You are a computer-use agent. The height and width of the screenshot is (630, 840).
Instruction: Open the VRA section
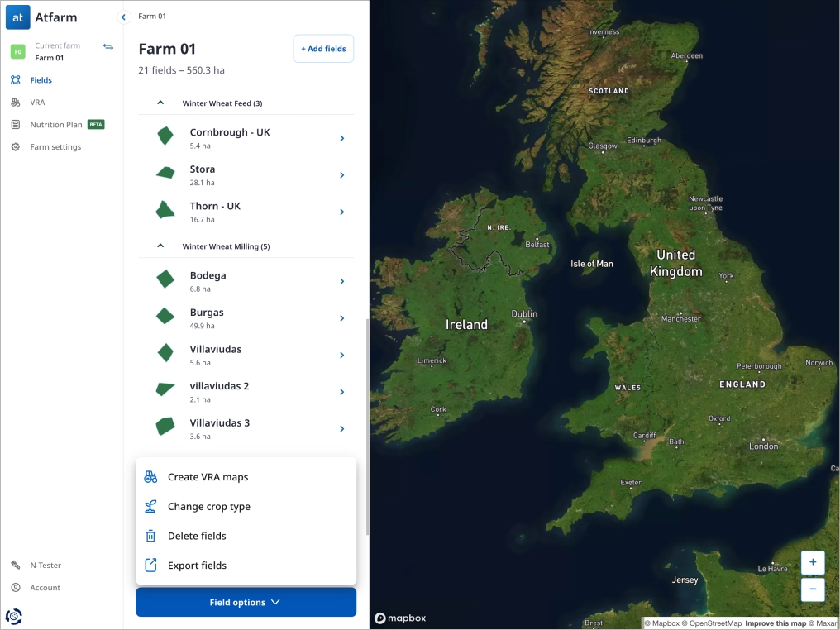[x=36, y=102]
